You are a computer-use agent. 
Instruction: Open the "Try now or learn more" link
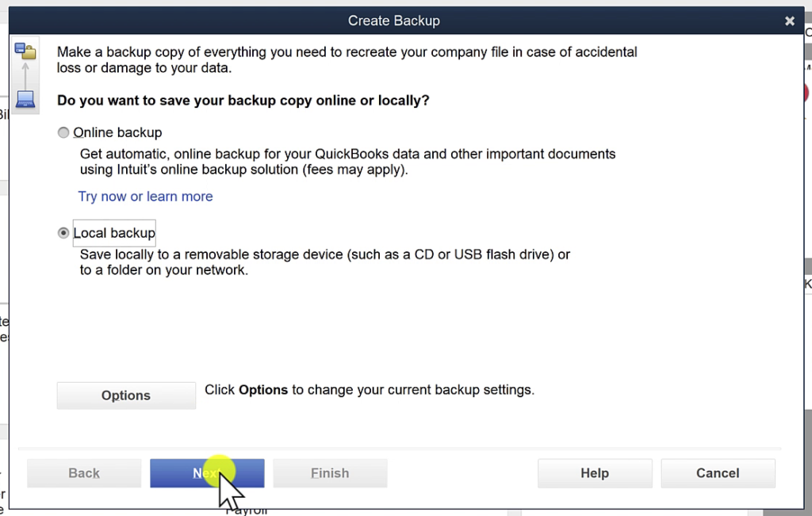click(145, 196)
